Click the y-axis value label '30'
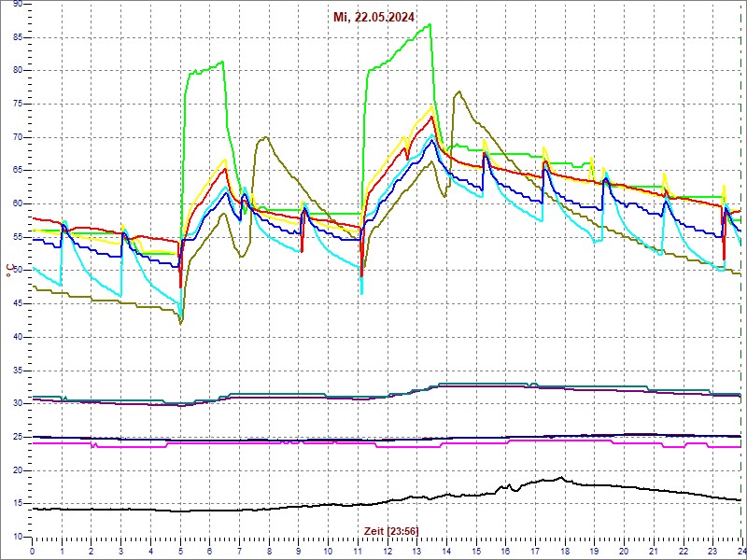Image resolution: width=747 pixels, height=560 pixels. pos(18,404)
